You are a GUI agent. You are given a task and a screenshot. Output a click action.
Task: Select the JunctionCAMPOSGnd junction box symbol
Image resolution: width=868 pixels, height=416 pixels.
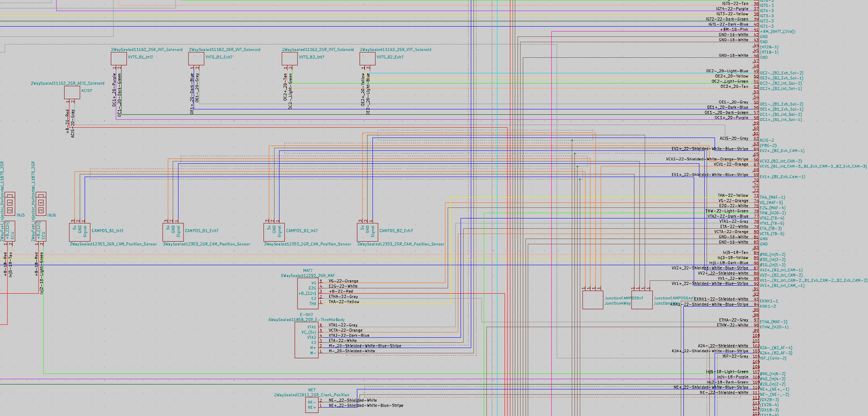(x=642, y=300)
